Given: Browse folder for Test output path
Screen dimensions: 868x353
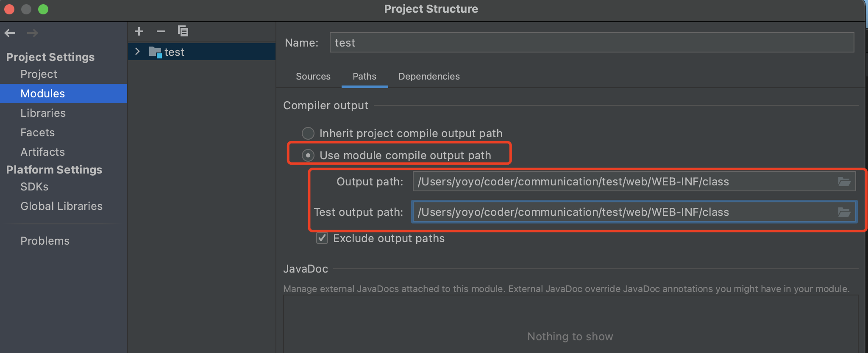Looking at the screenshot, I should [844, 212].
